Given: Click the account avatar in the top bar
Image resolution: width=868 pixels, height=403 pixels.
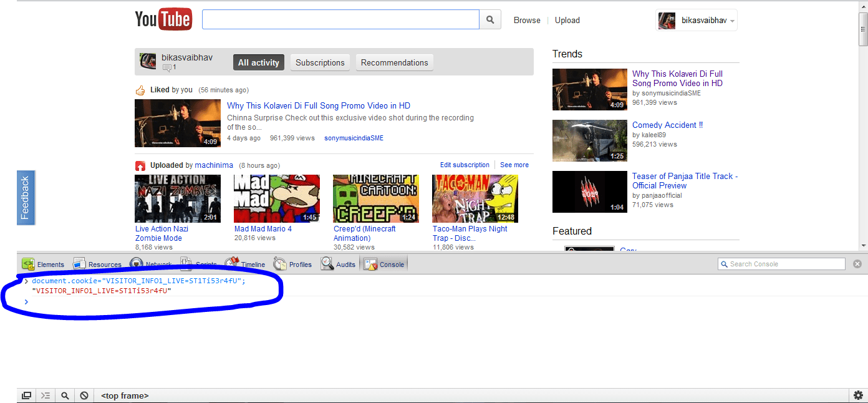Looking at the screenshot, I should point(667,21).
